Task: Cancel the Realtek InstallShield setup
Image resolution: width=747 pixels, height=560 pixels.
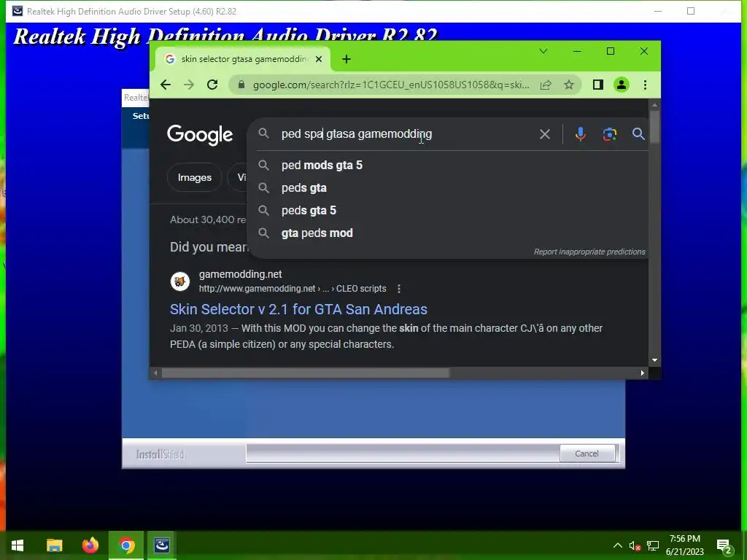Action: [x=587, y=454]
